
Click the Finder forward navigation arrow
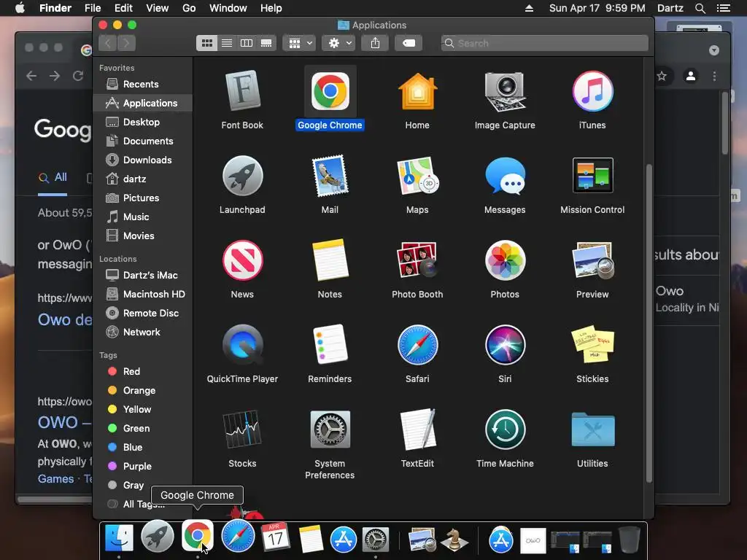tap(126, 43)
